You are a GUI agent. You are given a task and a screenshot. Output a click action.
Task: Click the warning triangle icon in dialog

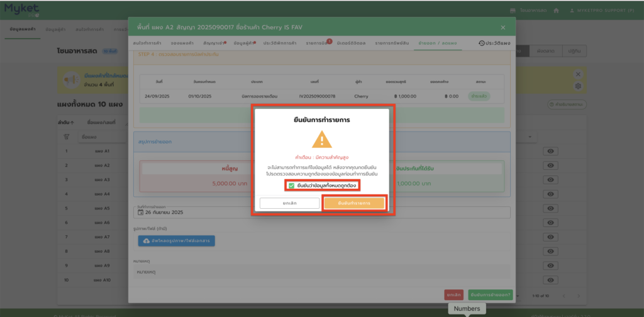tap(322, 139)
